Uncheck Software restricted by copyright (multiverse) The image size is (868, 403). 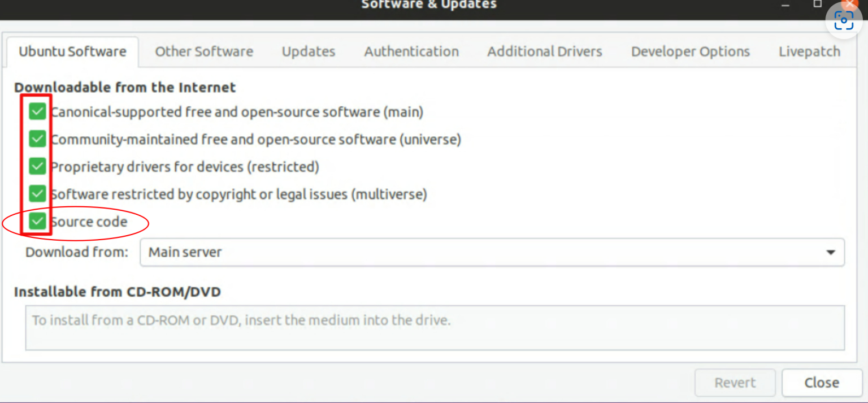point(37,193)
